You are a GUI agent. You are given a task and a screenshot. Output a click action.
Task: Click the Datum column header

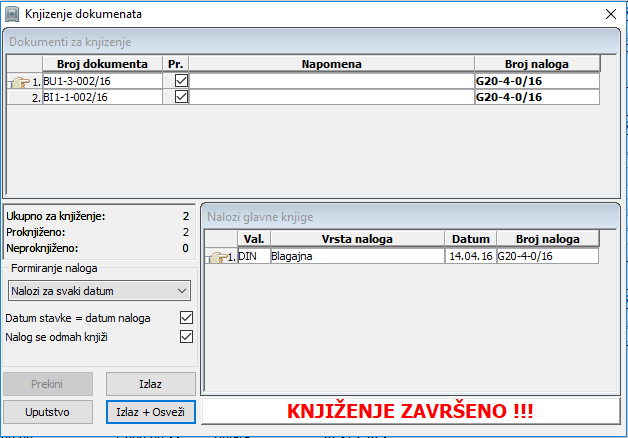pos(471,239)
